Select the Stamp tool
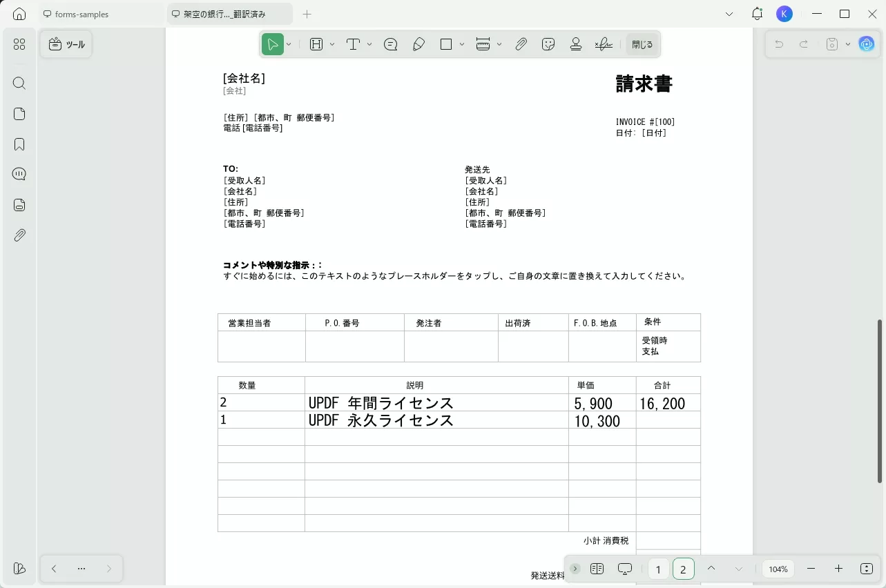Image resolution: width=886 pixels, height=588 pixels. pos(576,43)
